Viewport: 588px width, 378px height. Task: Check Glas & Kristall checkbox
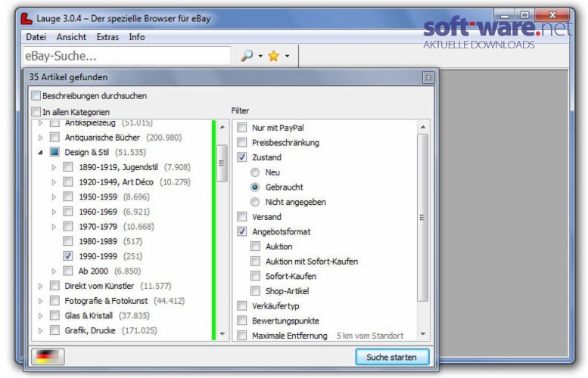click(x=54, y=315)
